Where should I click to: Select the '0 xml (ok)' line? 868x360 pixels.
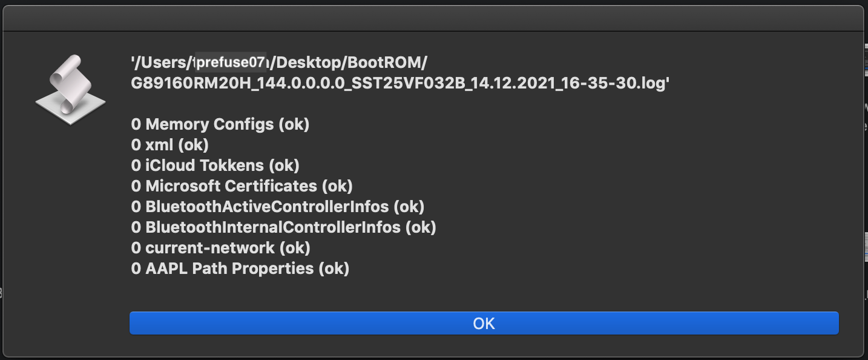pos(169,145)
